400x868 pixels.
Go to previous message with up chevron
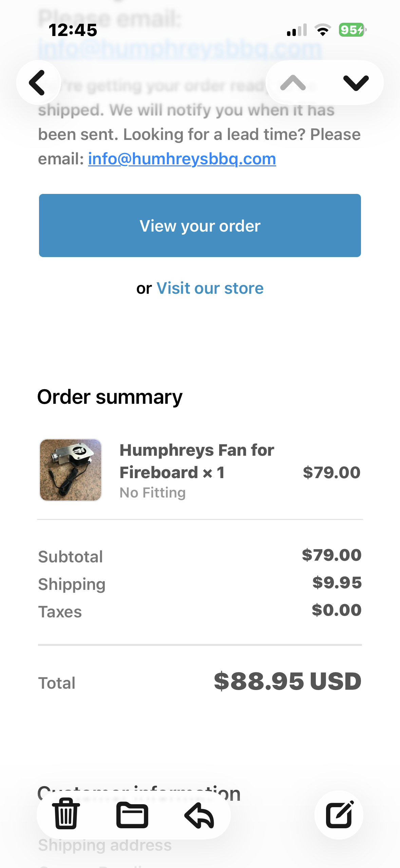(x=293, y=83)
